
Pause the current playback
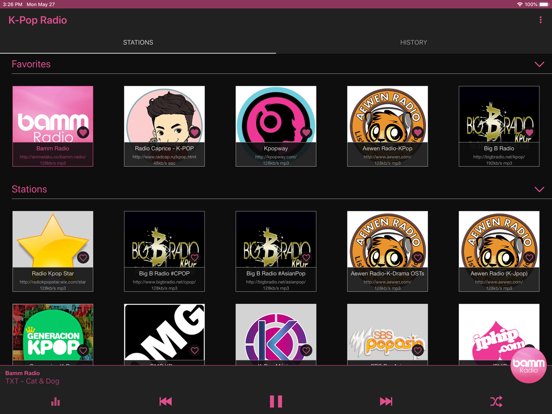(276, 401)
